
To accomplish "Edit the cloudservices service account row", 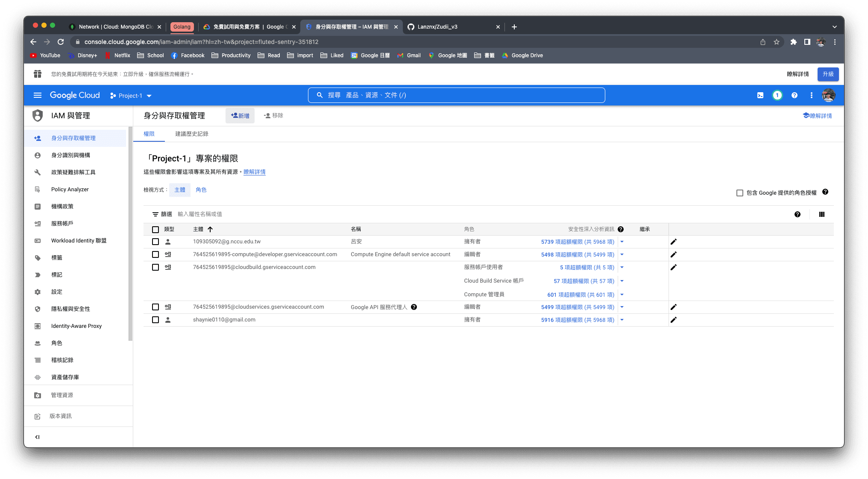I will [674, 307].
